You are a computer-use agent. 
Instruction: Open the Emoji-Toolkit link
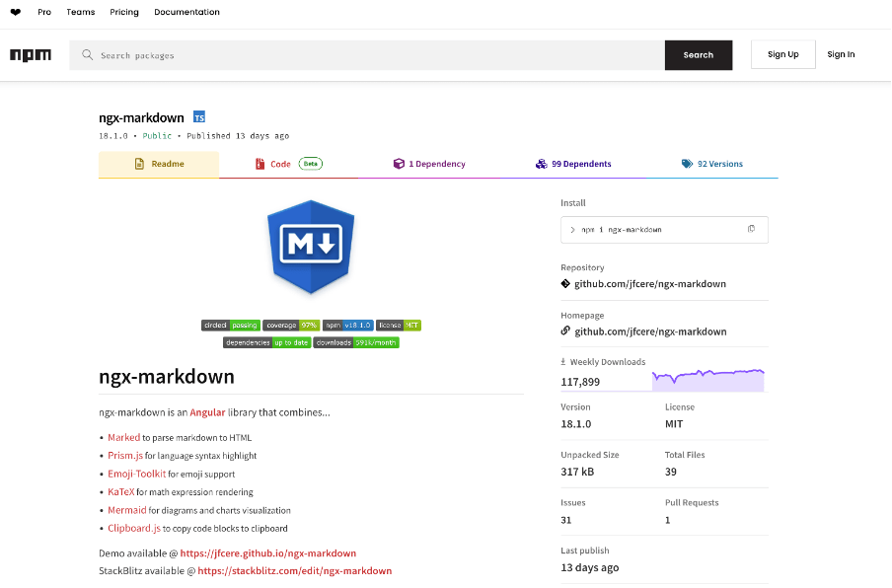point(137,474)
